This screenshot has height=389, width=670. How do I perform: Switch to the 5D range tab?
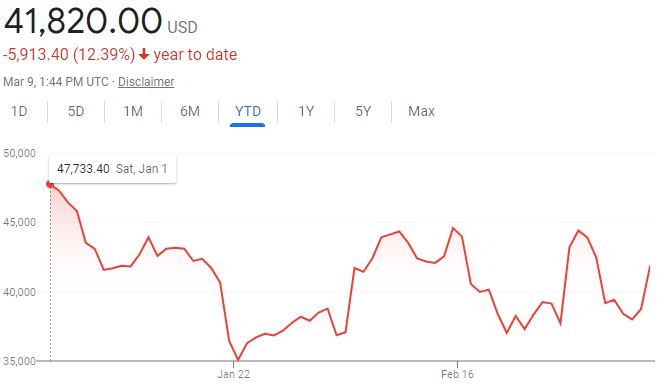click(76, 112)
